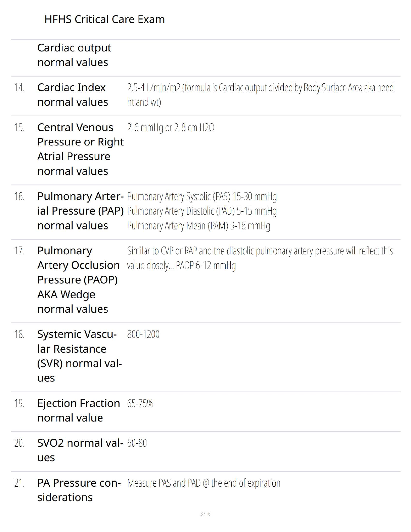Viewport: 411px width, 532px height.
Task: Click the HFHS Critical Care Exam title
Action: (x=104, y=19)
